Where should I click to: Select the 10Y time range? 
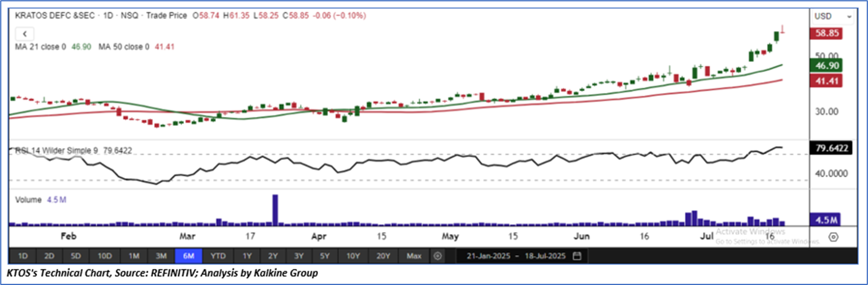pos(354,256)
